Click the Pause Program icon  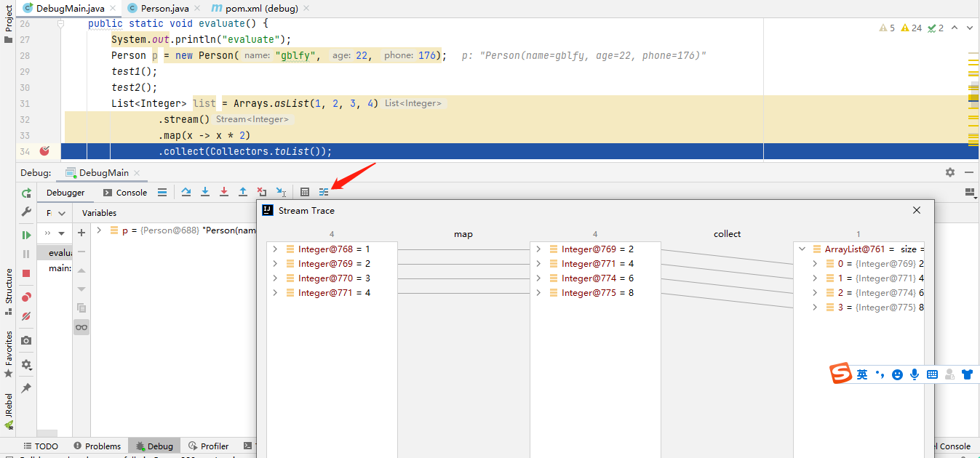click(x=26, y=254)
